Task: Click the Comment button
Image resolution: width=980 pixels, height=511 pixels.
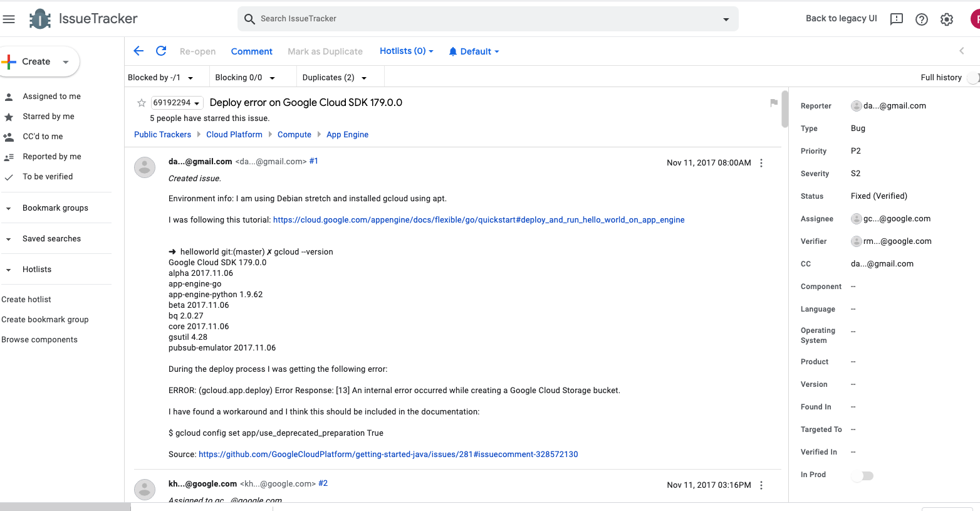Action: [251, 51]
